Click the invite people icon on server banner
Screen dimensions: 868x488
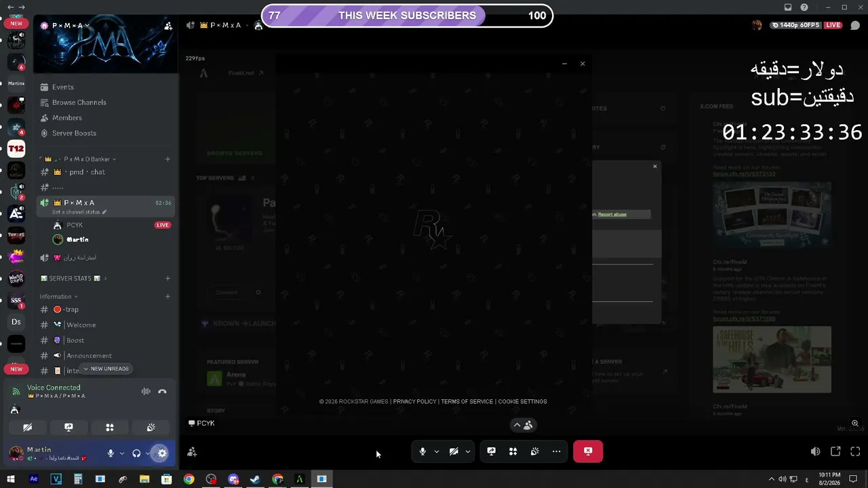168,26
